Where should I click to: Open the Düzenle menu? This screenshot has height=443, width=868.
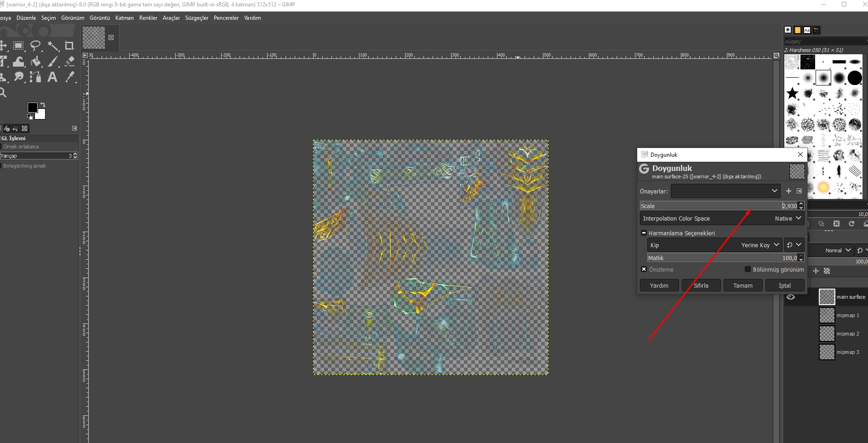click(x=26, y=18)
